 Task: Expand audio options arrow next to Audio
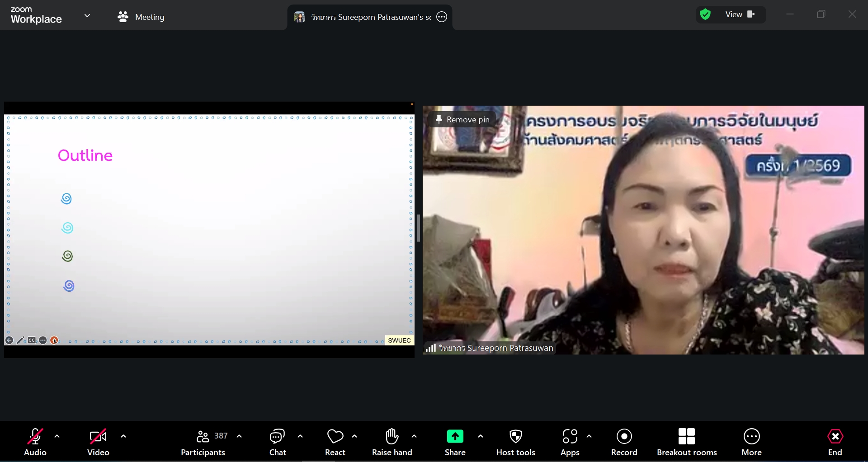click(x=57, y=436)
